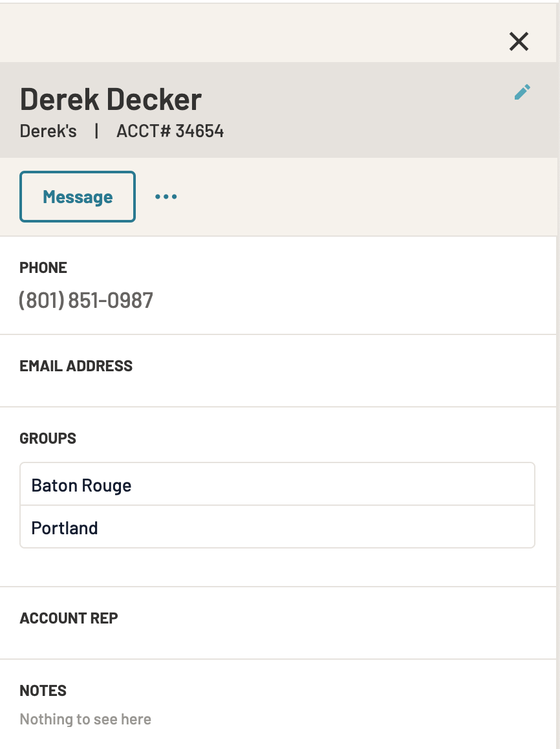The width and height of the screenshot is (560, 749).
Task: Close the contact details panel
Action: tap(519, 41)
